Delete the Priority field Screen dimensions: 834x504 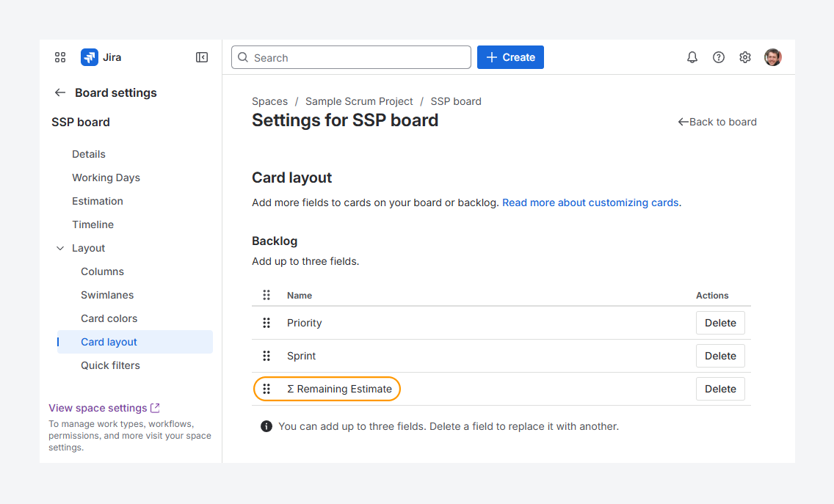tap(720, 323)
